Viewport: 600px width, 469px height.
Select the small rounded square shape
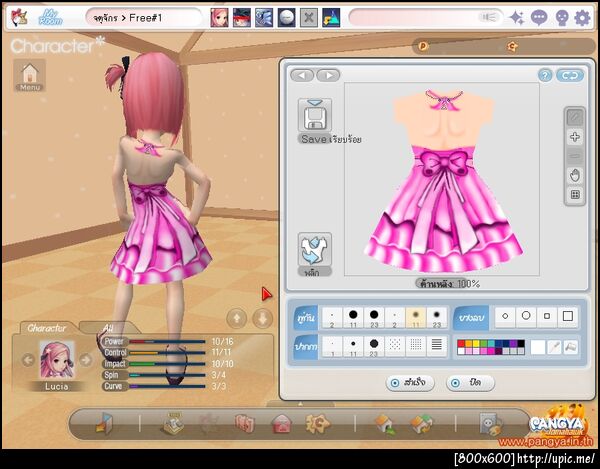(547, 317)
